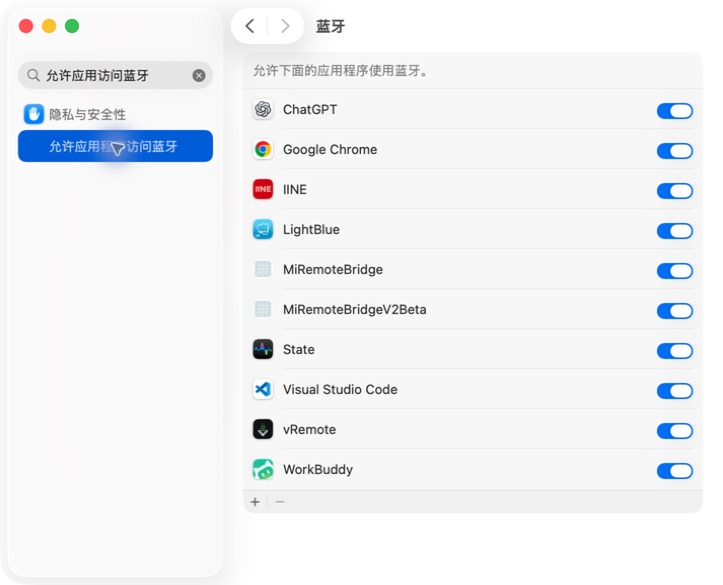Click the 允许下面的应用程序使用蓝牙 description
The image size is (723, 585).
point(341,71)
